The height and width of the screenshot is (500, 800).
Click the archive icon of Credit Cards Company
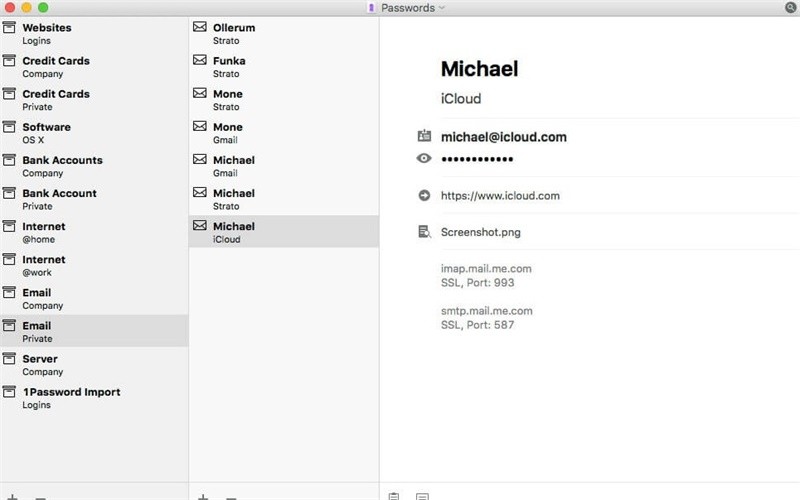9,61
